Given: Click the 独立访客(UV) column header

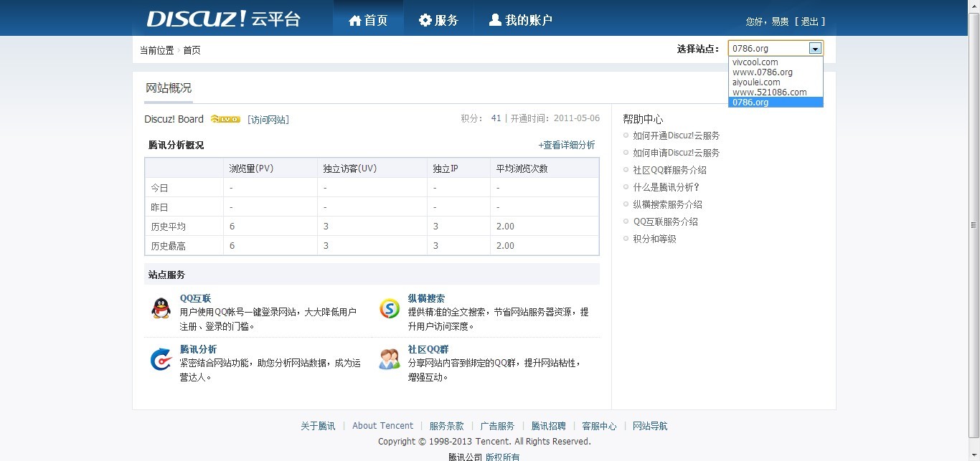Looking at the screenshot, I should 349,168.
